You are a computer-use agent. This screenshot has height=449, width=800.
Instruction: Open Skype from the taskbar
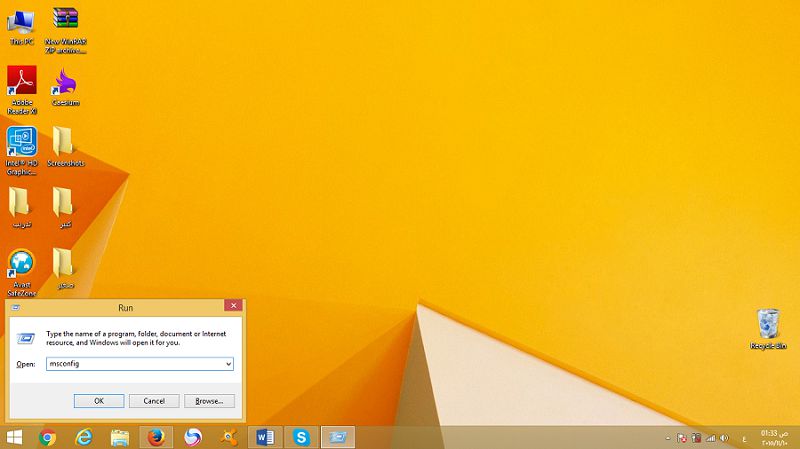pyautogui.click(x=301, y=437)
